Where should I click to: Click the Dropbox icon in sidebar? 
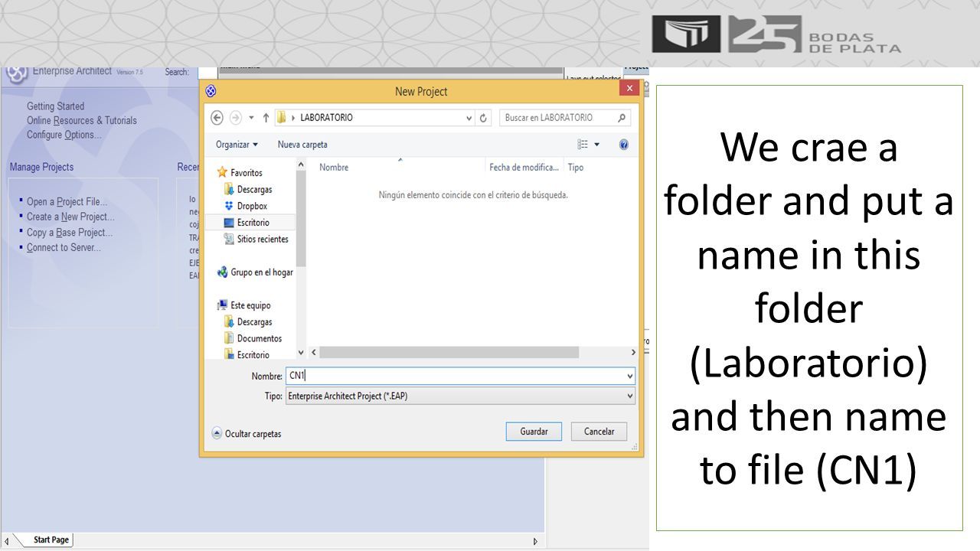click(228, 206)
